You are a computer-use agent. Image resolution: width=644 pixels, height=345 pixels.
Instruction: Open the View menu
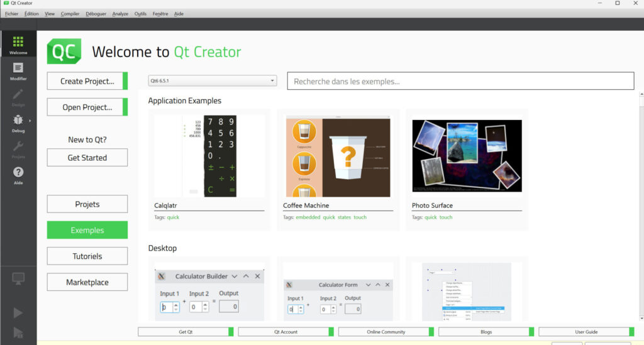50,14
